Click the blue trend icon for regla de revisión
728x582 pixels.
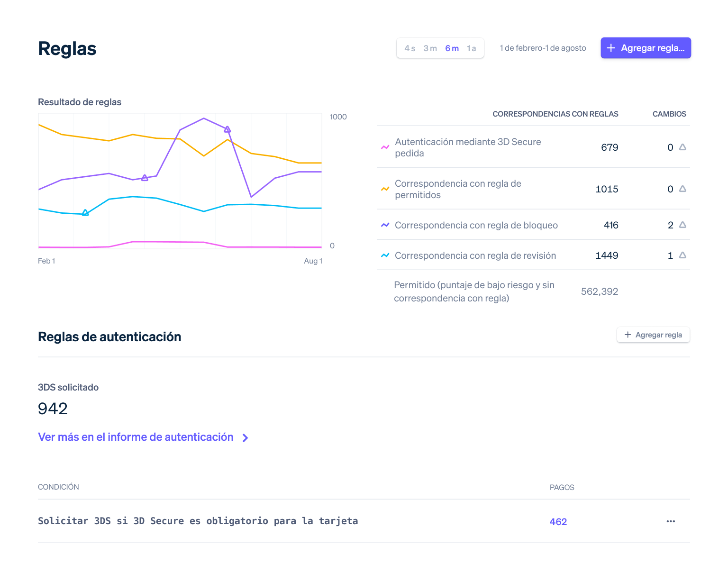tap(385, 255)
